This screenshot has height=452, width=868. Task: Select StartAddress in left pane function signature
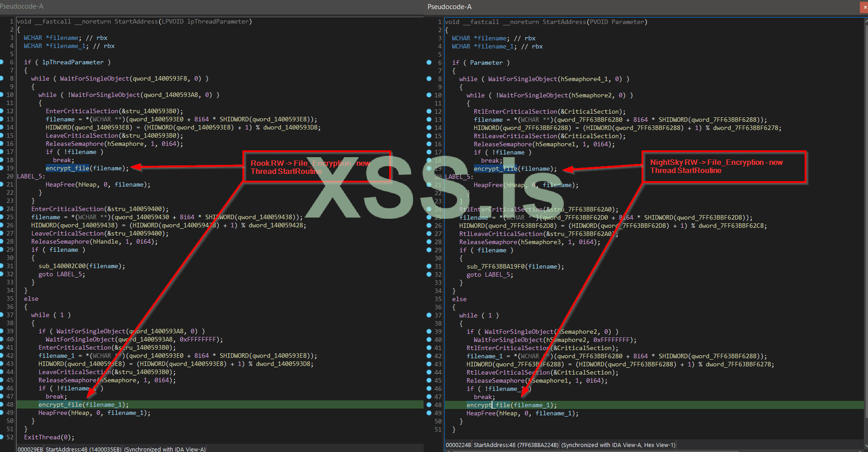tap(136, 21)
